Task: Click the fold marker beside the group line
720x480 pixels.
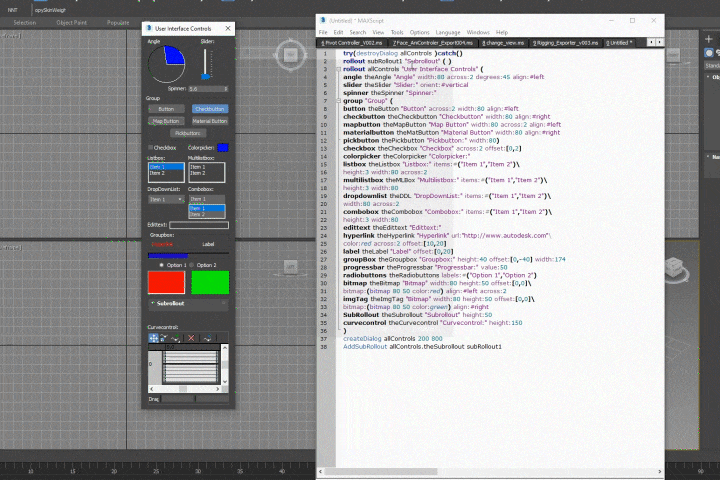Action: 339,101
